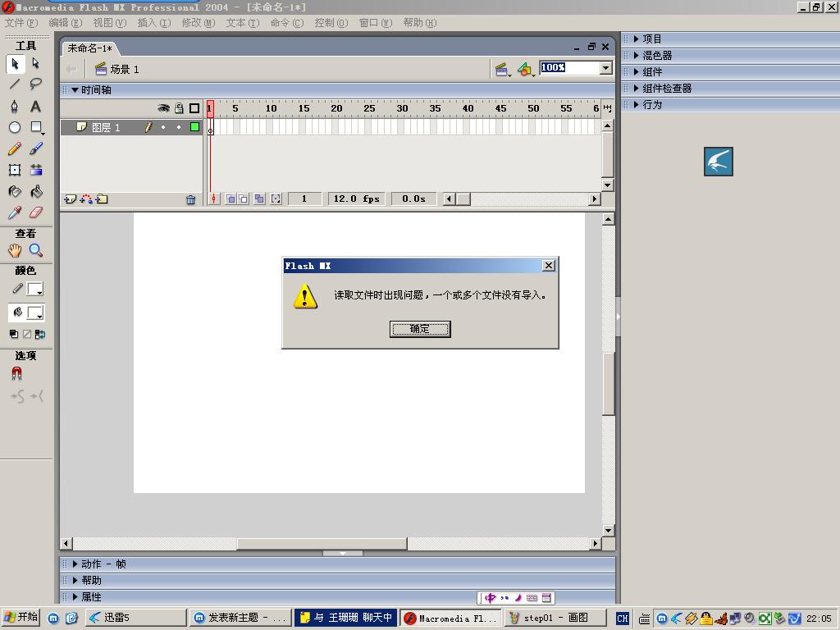Select the Zoom magnifier tool
The image size is (840, 630).
click(35, 250)
